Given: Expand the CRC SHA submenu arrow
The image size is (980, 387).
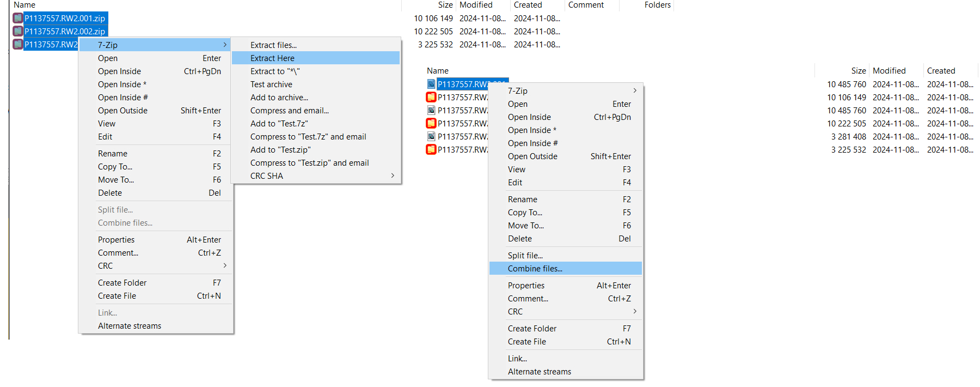Looking at the screenshot, I should pyautogui.click(x=393, y=176).
